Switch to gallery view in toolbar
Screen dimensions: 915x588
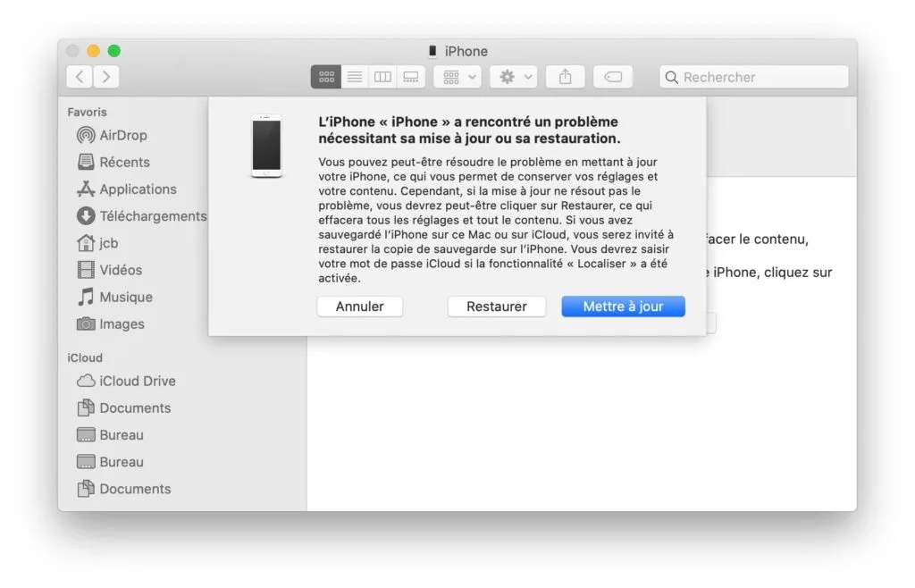tap(410, 77)
